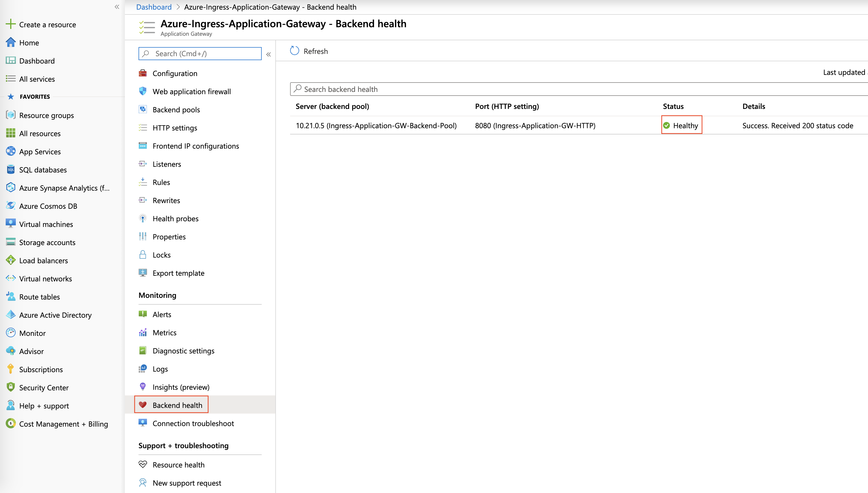Refresh the backend health results
Viewport: 868px width, 493px height.
[308, 51]
